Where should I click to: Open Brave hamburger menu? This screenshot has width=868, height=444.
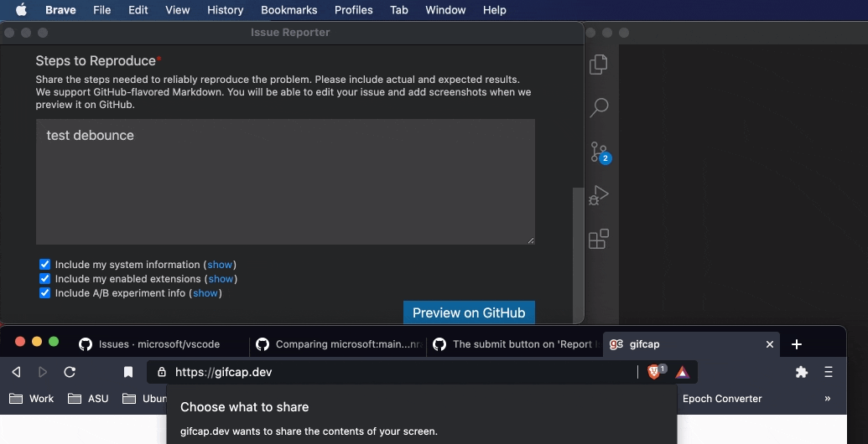point(829,372)
